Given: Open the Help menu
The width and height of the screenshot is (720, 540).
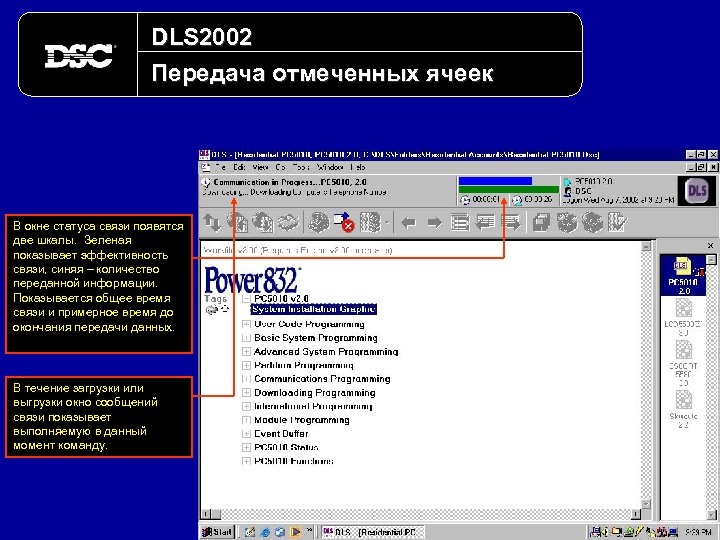Looking at the screenshot, I should 358,167.
